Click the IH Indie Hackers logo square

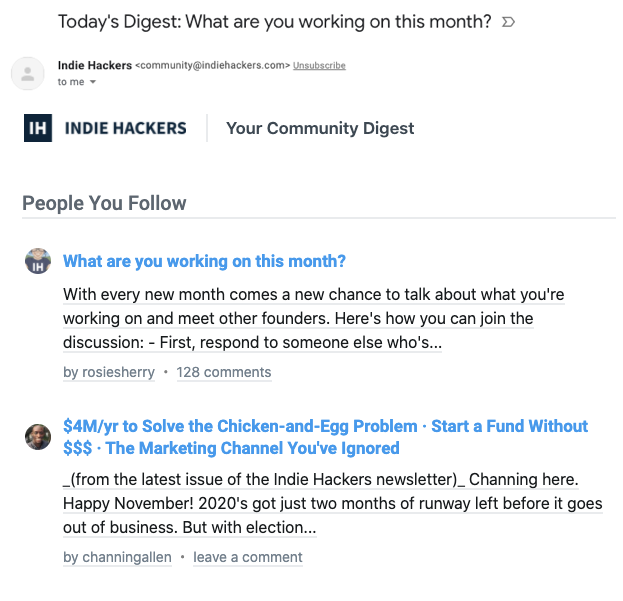pyautogui.click(x=38, y=128)
